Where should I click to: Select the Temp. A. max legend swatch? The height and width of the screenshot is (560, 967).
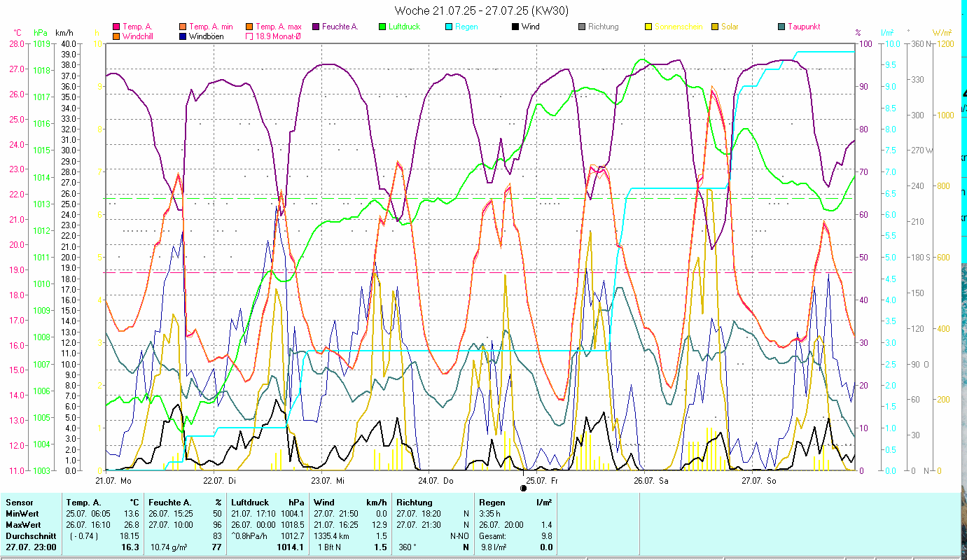coord(249,27)
